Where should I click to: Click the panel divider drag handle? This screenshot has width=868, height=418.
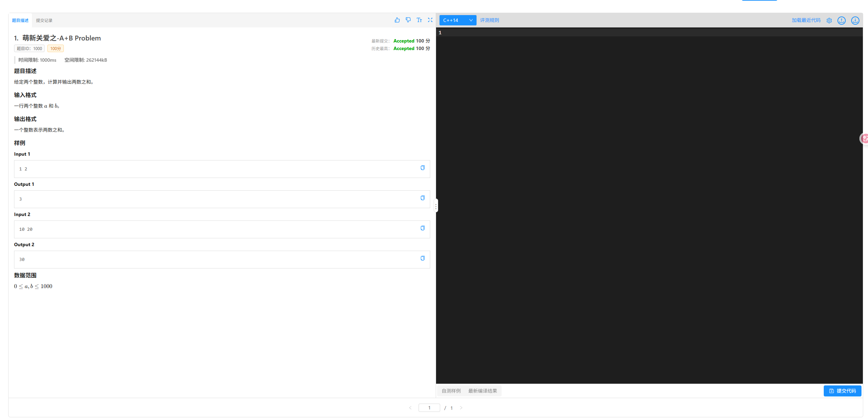click(x=436, y=206)
